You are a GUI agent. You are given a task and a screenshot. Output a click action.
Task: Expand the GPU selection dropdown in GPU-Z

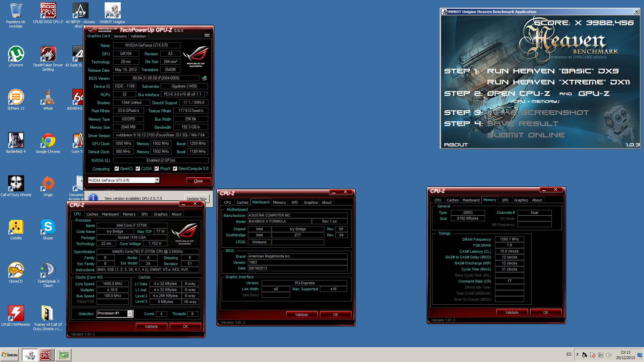pos(157,180)
